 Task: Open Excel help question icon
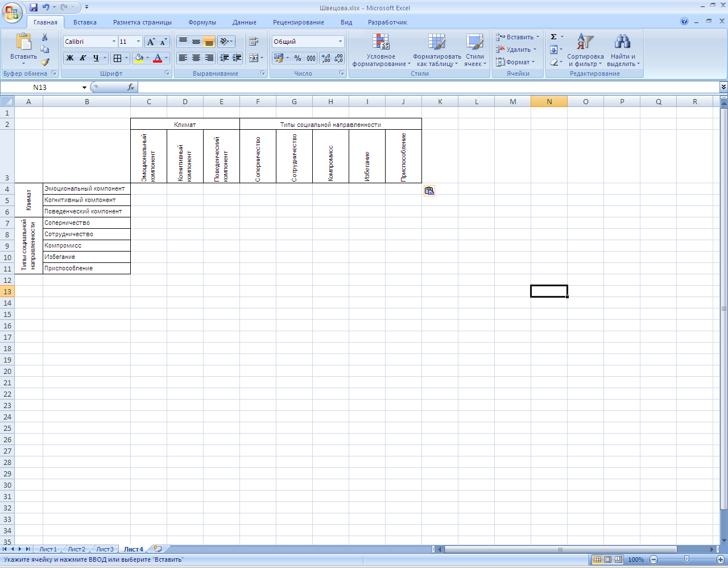684,21
